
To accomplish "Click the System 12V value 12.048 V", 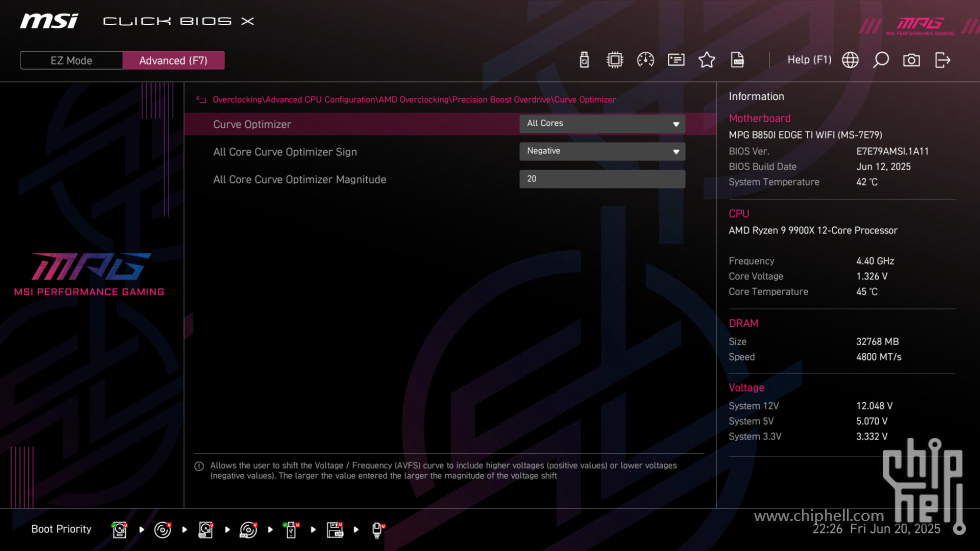I will (x=874, y=406).
